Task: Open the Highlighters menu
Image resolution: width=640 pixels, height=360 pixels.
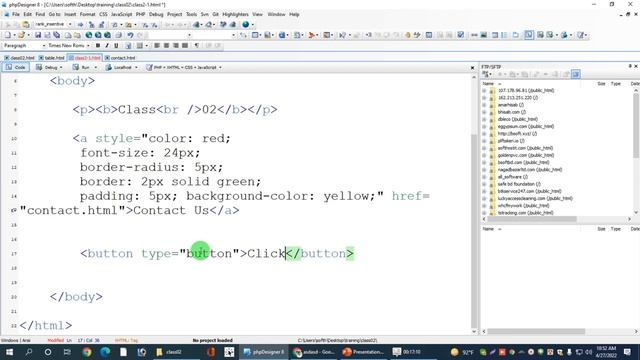Action: (235, 14)
